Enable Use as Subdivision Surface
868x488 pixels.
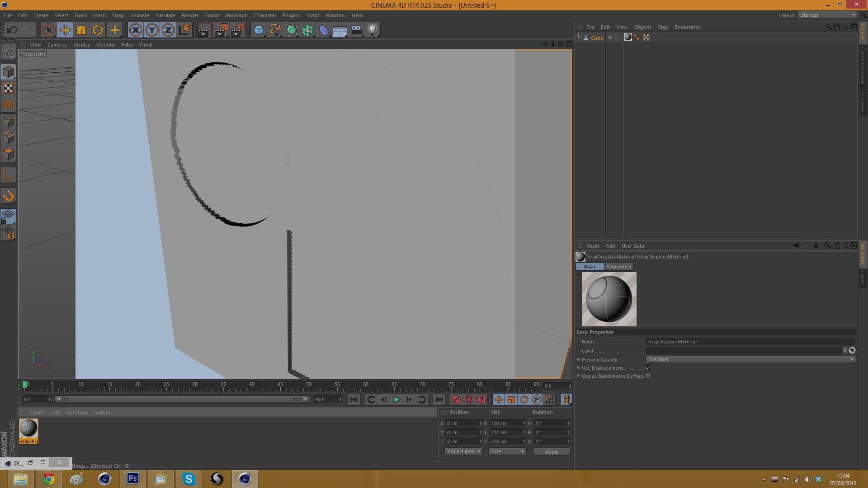coord(648,376)
